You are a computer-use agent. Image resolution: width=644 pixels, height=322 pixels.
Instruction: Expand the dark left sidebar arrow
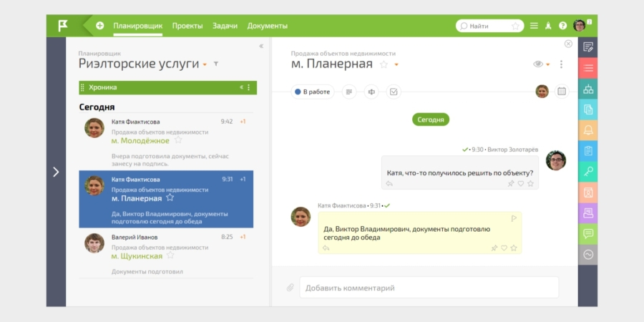pos(56,172)
